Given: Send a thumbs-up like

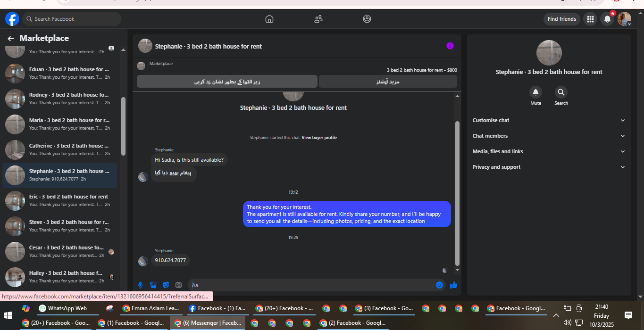Looking at the screenshot, I should 453,285.
